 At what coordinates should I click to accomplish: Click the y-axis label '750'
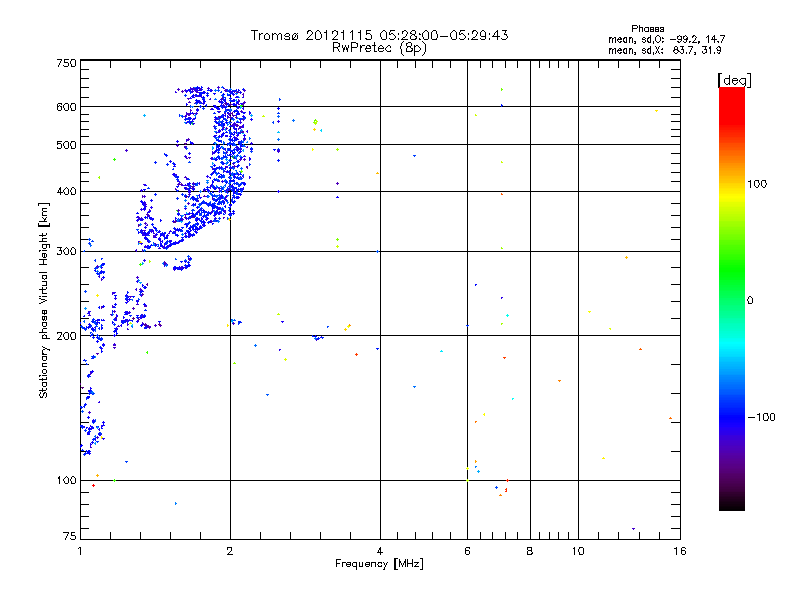click(66, 63)
